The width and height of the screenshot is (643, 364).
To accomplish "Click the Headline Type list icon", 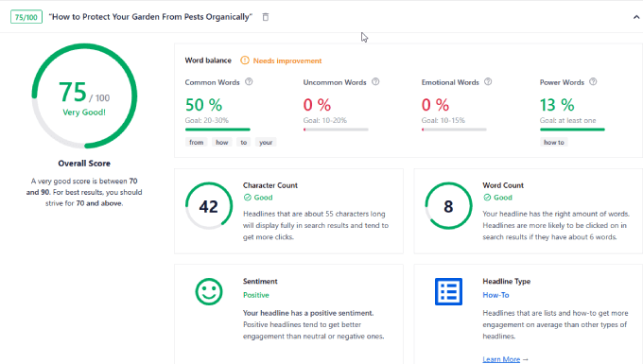I will pyautogui.click(x=448, y=292).
